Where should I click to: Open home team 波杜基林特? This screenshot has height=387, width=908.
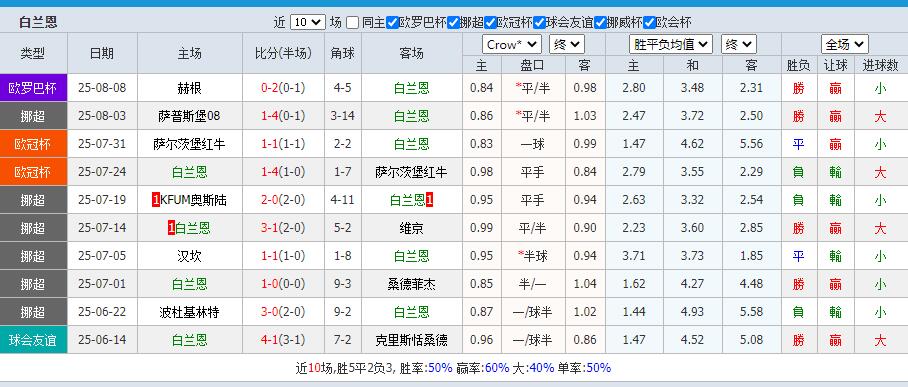pos(189,312)
